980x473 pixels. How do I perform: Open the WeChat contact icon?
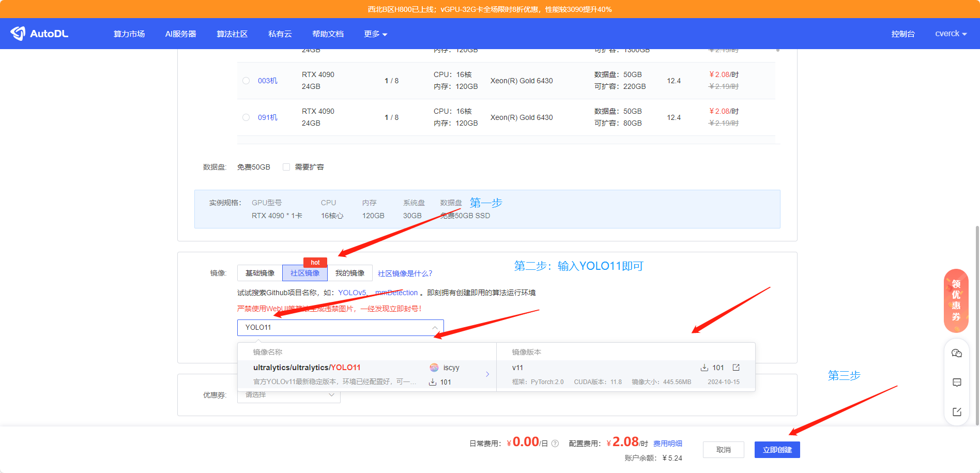tap(957, 354)
